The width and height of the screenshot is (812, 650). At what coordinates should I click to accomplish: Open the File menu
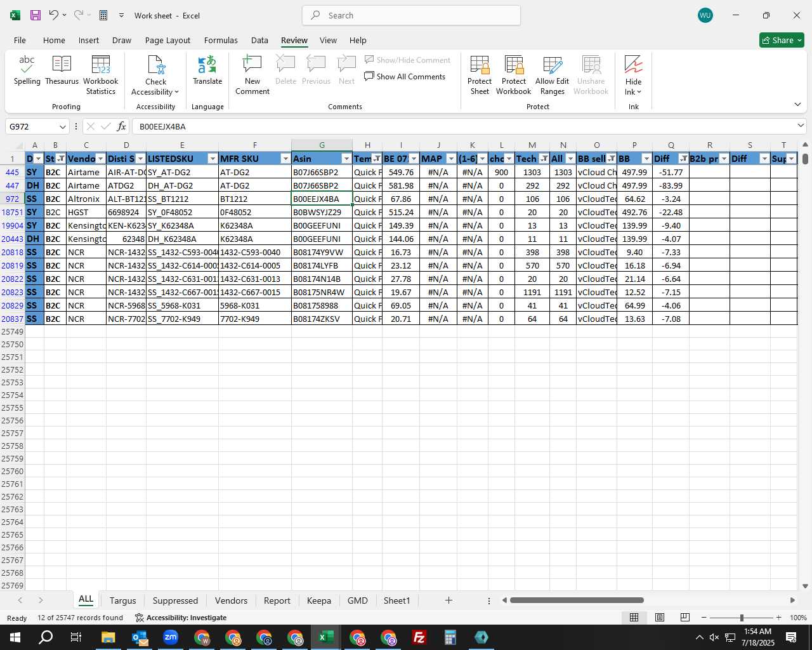coord(20,40)
